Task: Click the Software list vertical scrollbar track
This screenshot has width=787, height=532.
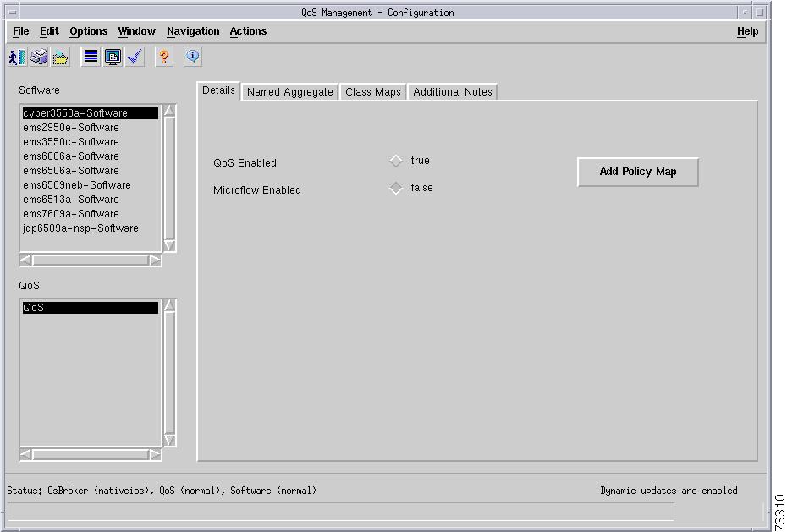Action: [169, 178]
